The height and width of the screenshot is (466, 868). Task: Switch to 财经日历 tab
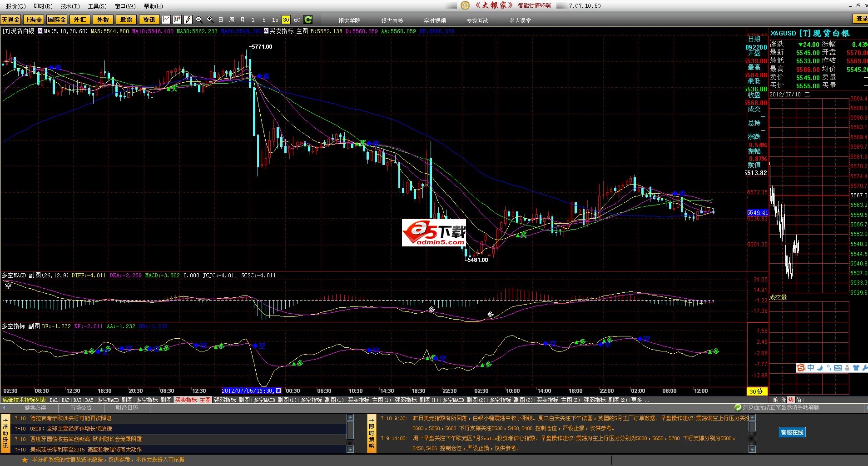click(127, 408)
